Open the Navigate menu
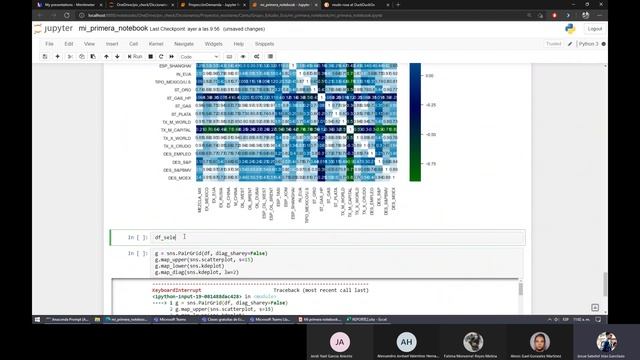640x360 pixels. pos(184,44)
